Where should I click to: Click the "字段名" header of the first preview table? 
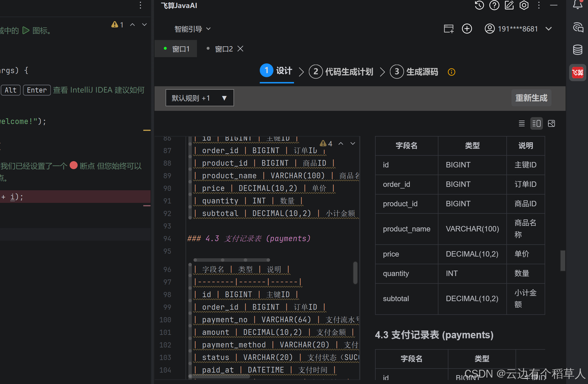(x=407, y=145)
